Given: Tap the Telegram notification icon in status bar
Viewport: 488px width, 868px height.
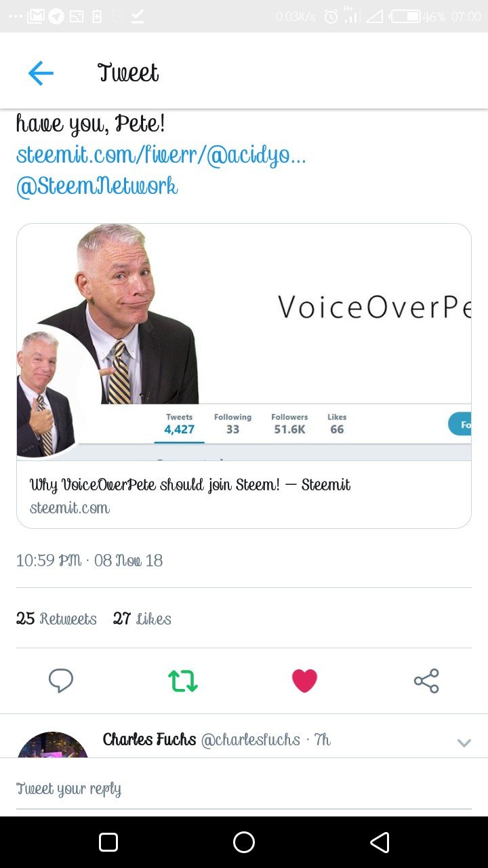Looking at the screenshot, I should click(56, 16).
